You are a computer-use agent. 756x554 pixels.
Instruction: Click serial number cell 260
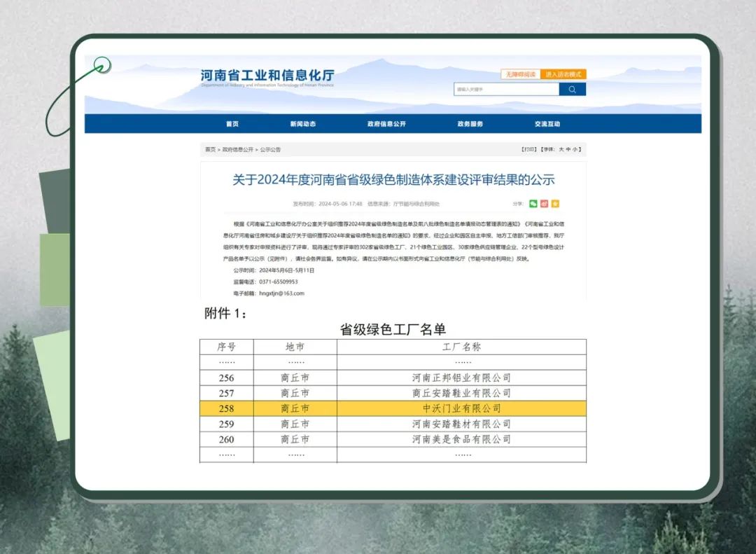click(227, 440)
